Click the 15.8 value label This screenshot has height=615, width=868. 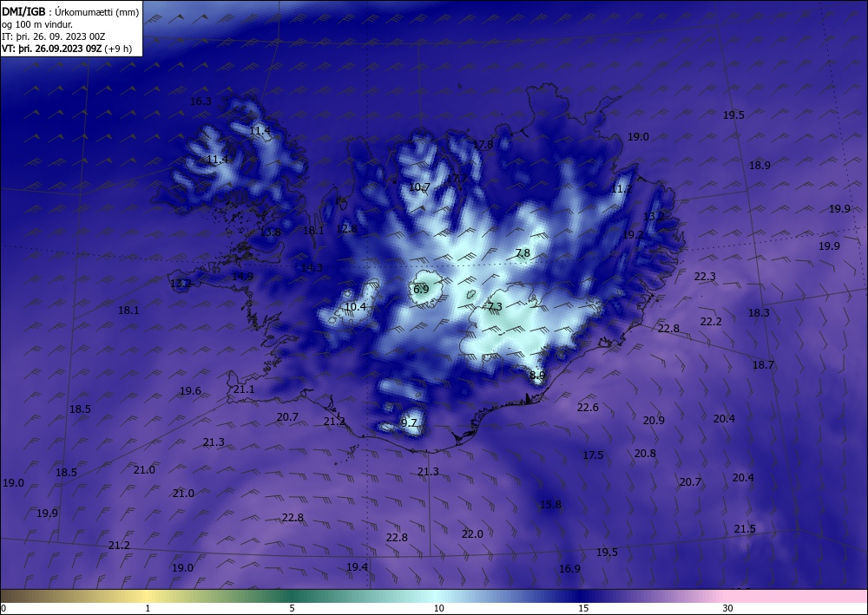click(550, 504)
